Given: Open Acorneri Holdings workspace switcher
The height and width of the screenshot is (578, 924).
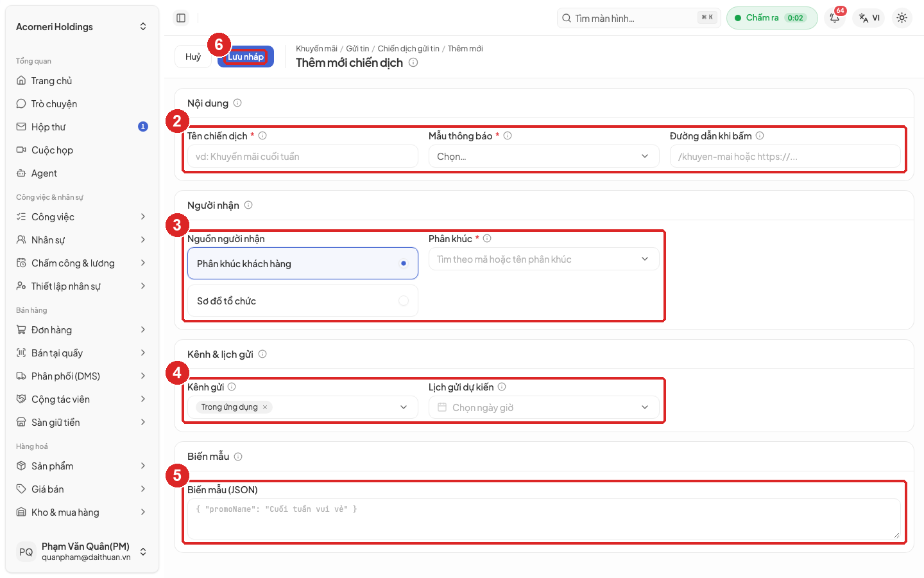Looking at the screenshot, I should (82, 26).
